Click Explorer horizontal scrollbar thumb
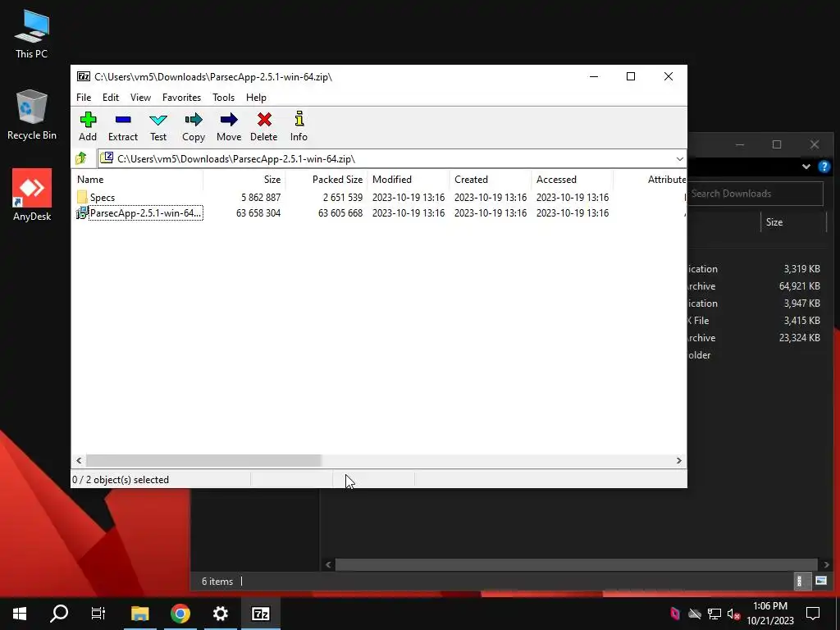The image size is (840, 630). click(x=577, y=564)
